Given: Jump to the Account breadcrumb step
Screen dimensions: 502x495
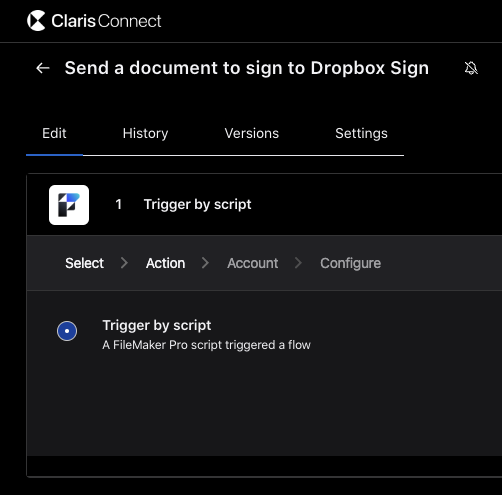Looking at the screenshot, I should (x=253, y=263).
